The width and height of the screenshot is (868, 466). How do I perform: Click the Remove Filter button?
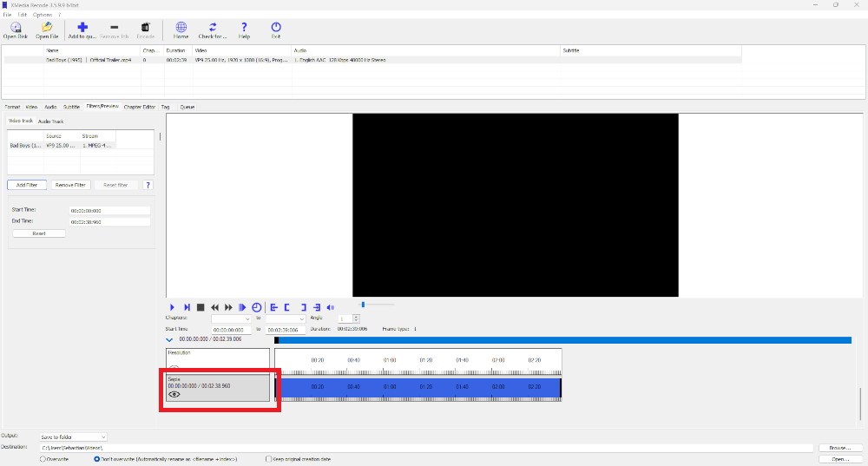click(70, 185)
